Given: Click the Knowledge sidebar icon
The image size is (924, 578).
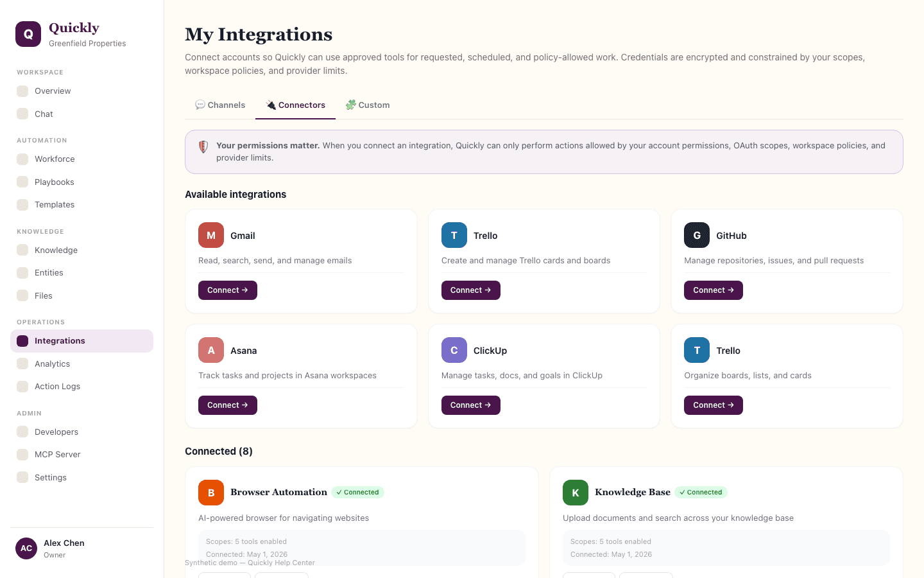Looking at the screenshot, I should (22, 250).
